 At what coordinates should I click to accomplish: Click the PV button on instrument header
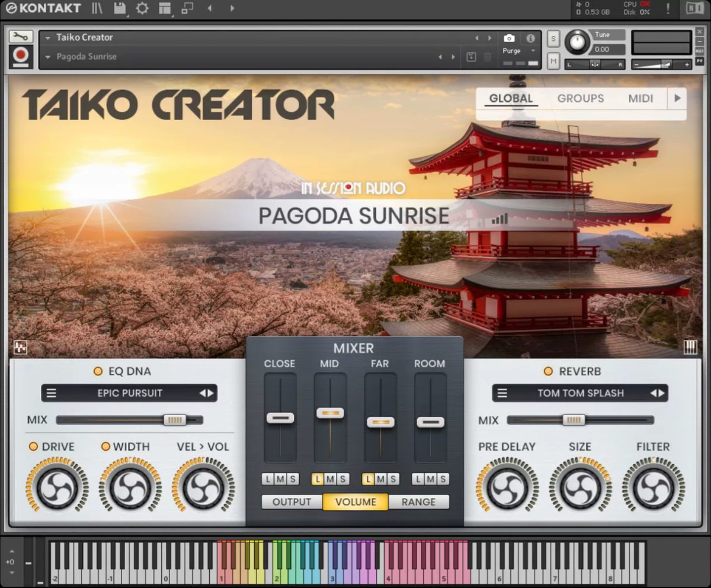[x=700, y=61]
